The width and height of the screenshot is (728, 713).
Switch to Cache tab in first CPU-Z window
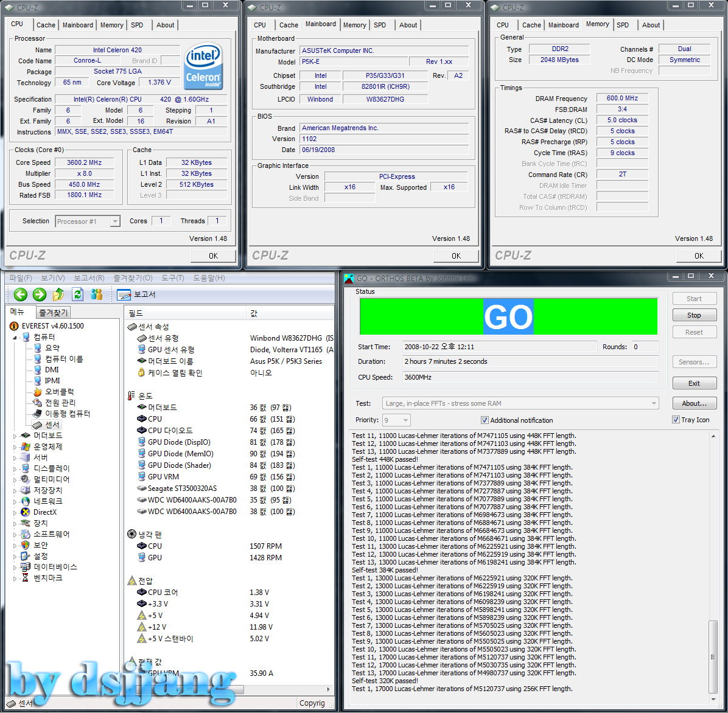click(x=46, y=25)
